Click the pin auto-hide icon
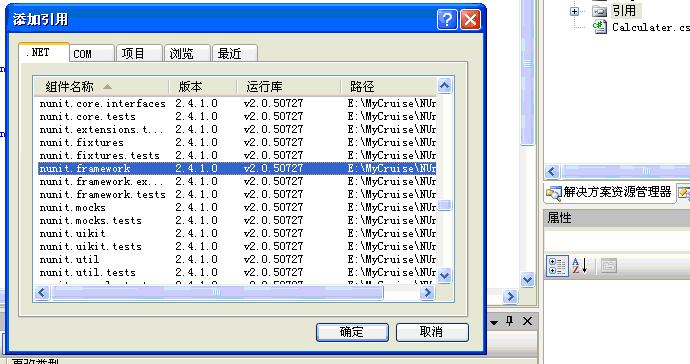 pyautogui.click(x=510, y=321)
